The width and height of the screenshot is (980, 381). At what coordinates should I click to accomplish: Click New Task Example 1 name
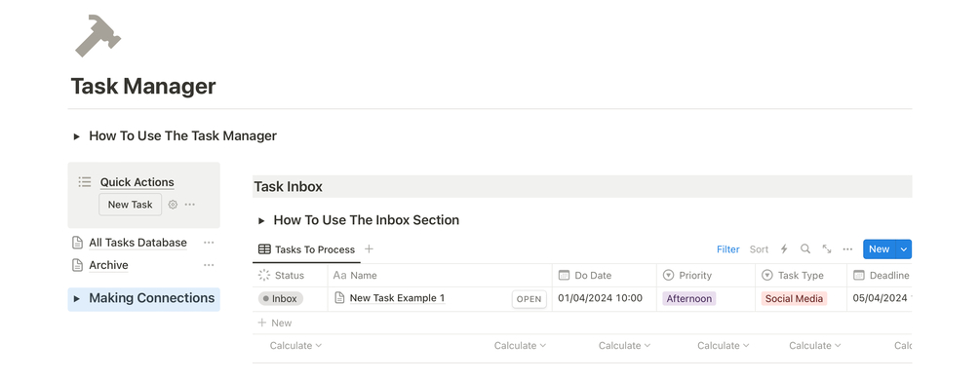[397, 298]
